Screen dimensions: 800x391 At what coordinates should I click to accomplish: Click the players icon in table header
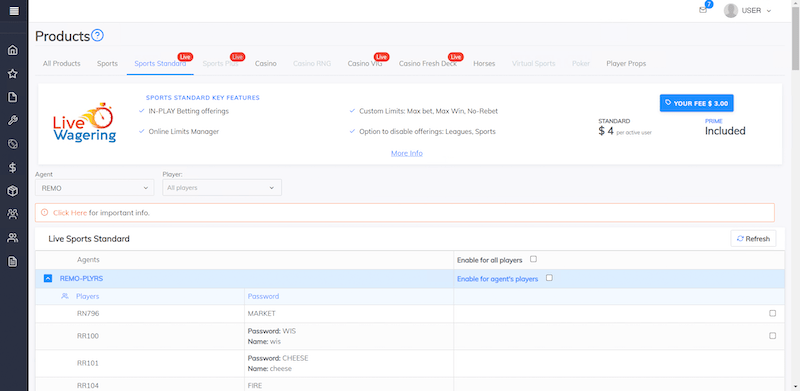tap(65, 296)
